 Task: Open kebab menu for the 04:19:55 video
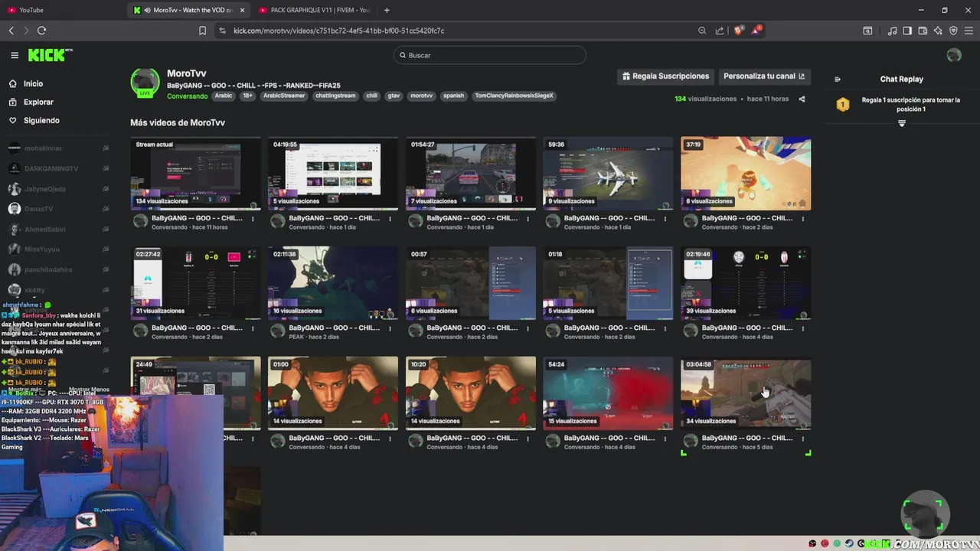click(390, 219)
